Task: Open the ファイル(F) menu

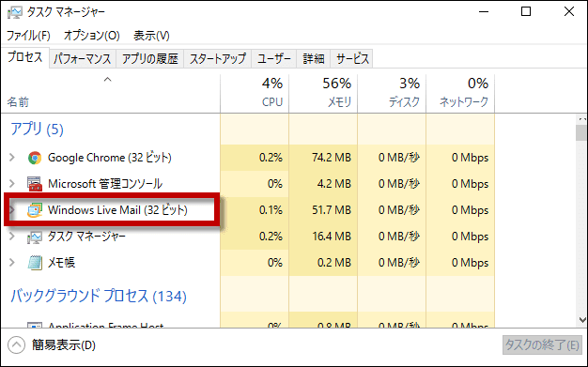Action: (x=28, y=36)
